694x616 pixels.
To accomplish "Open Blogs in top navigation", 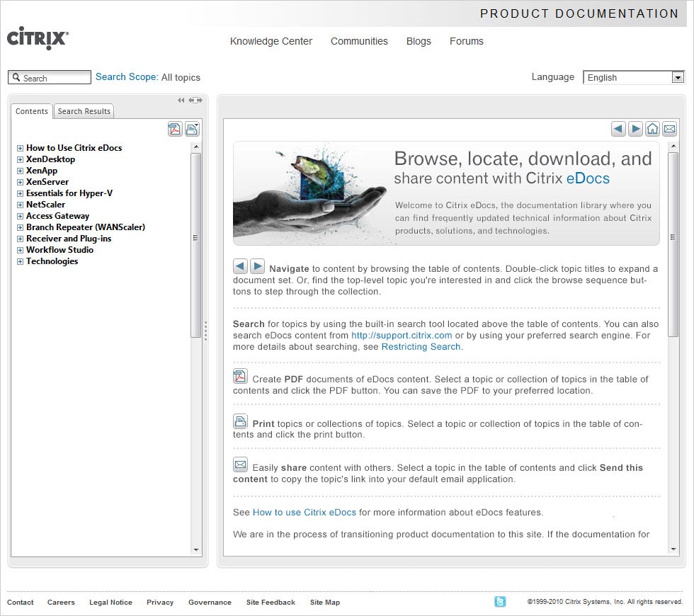I will (x=419, y=41).
